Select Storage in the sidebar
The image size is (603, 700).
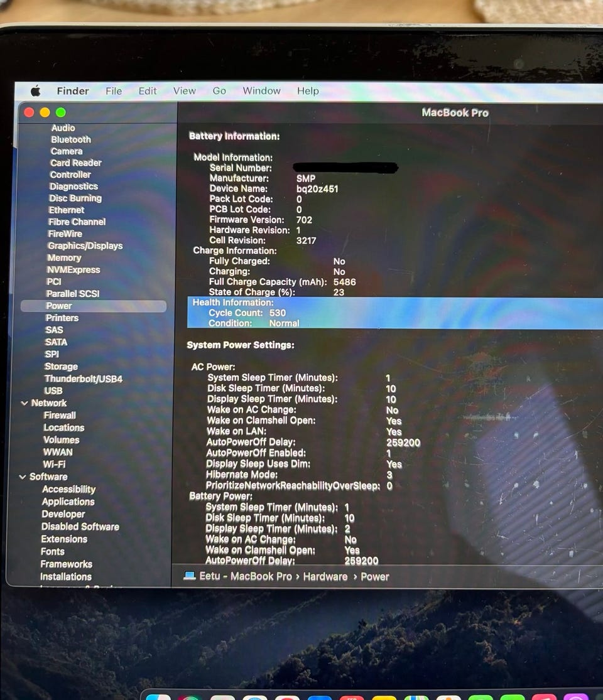(x=61, y=367)
